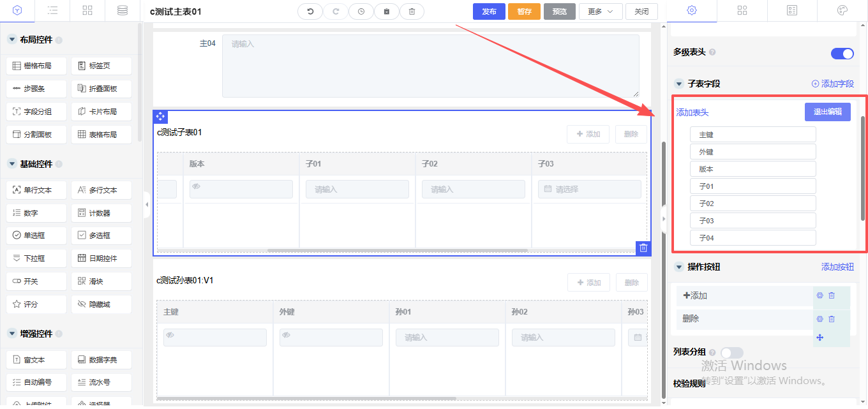Viewport: 868px width, 409px height.
Task: Switch to the palette style tab
Action: pos(842,11)
